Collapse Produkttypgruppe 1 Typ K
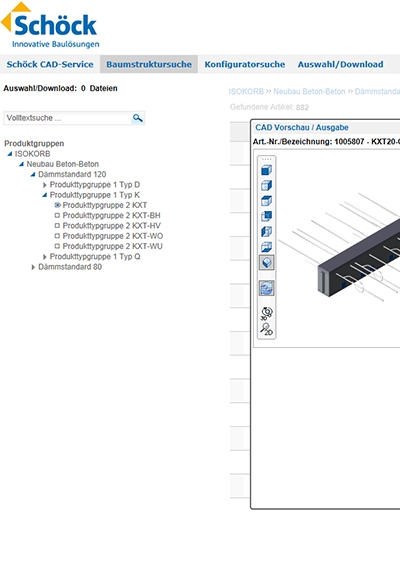This screenshot has height=566, width=400. (44, 195)
